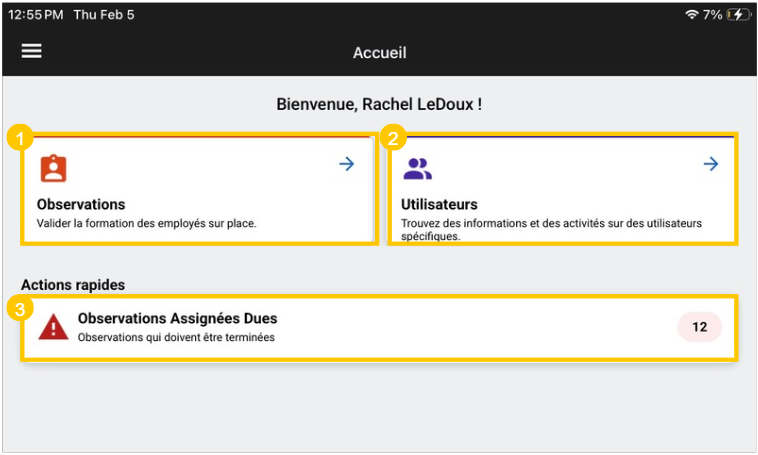Open the hamburger navigation menu

[32, 51]
